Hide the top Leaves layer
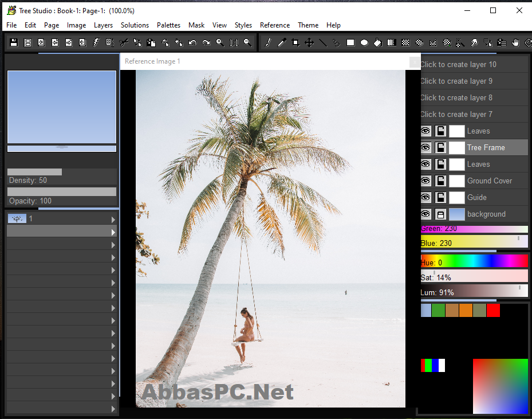Screen dimensions: 532x419 click(425, 131)
